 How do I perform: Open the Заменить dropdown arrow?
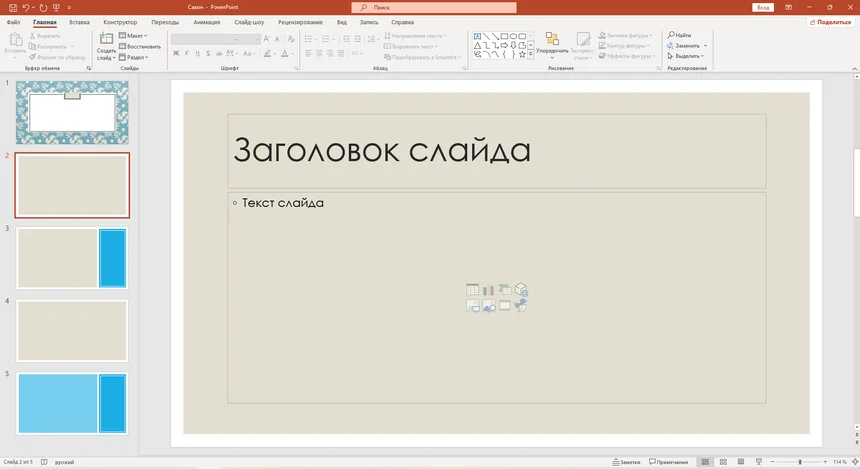pos(705,46)
